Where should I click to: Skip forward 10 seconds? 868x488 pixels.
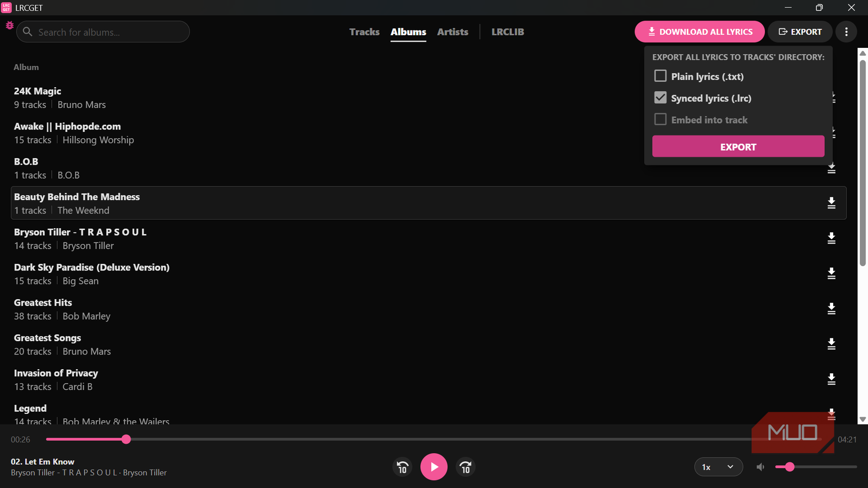(466, 467)
